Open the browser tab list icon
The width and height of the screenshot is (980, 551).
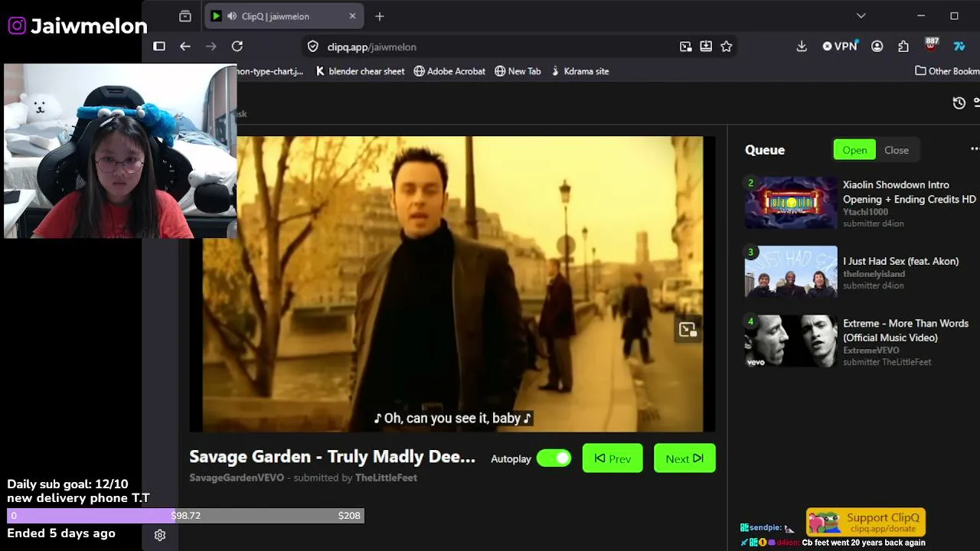(185, 16)
